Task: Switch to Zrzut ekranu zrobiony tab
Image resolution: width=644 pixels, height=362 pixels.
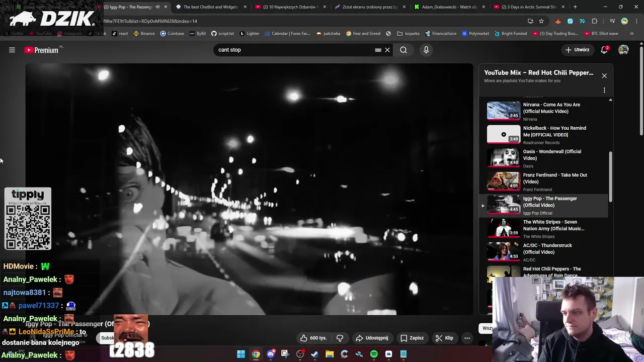Action: pyautogui.click(x=370, y=7)
